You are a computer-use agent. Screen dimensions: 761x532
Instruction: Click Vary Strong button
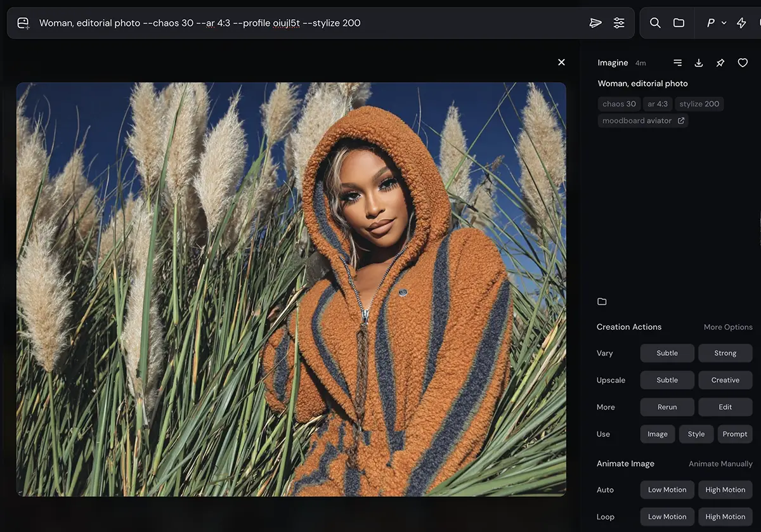pos(725,353)
